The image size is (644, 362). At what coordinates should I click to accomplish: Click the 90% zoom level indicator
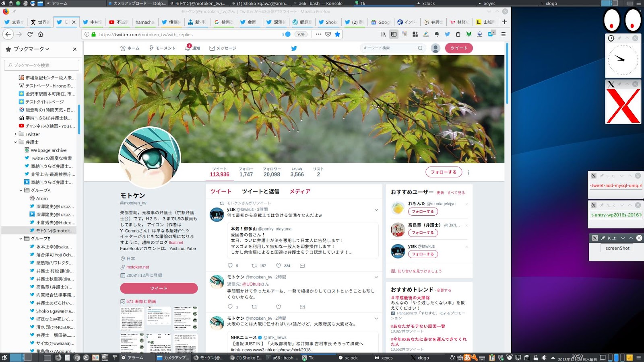click(301, 34)
